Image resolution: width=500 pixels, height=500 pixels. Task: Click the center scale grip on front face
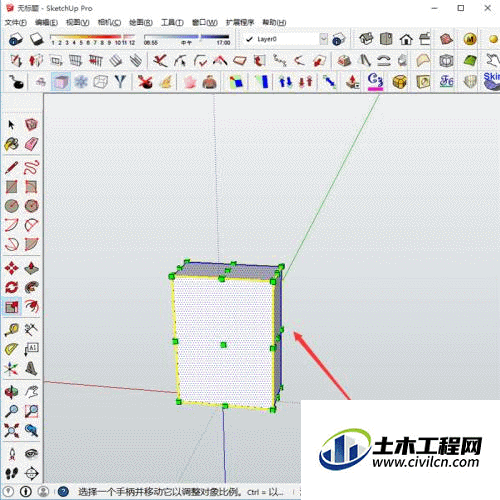[x=223, y=345]
